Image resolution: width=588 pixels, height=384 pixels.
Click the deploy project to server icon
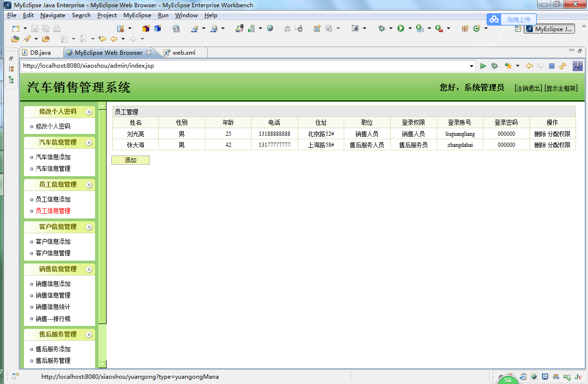pyautogui.click(x=240, y=29)
